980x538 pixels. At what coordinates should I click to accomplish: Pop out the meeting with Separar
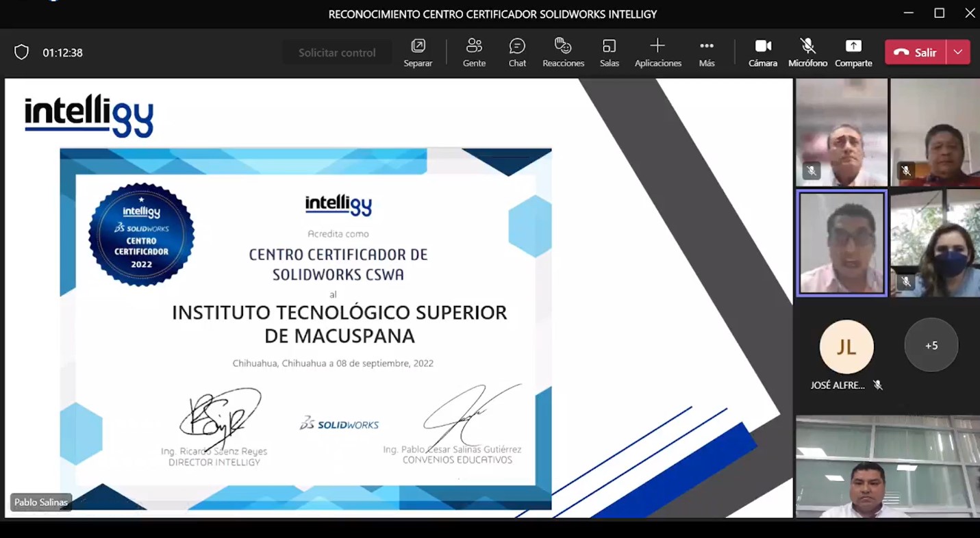pyautogui.click(x=418, y=53)
